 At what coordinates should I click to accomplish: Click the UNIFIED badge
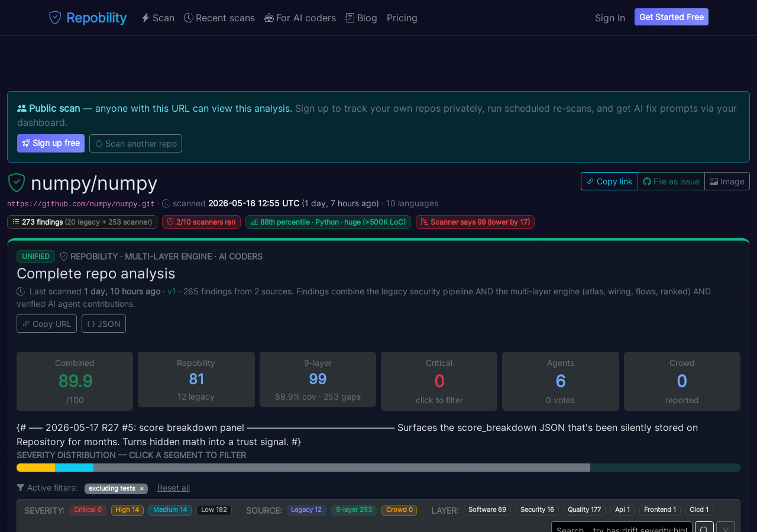pyautogui.click(x=35, y=257)
